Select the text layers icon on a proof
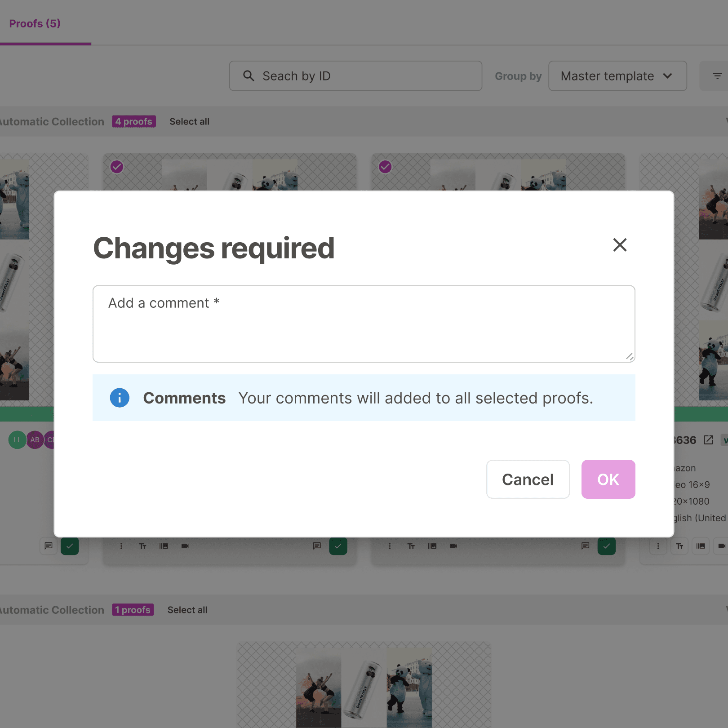 (x=142, y=546)
